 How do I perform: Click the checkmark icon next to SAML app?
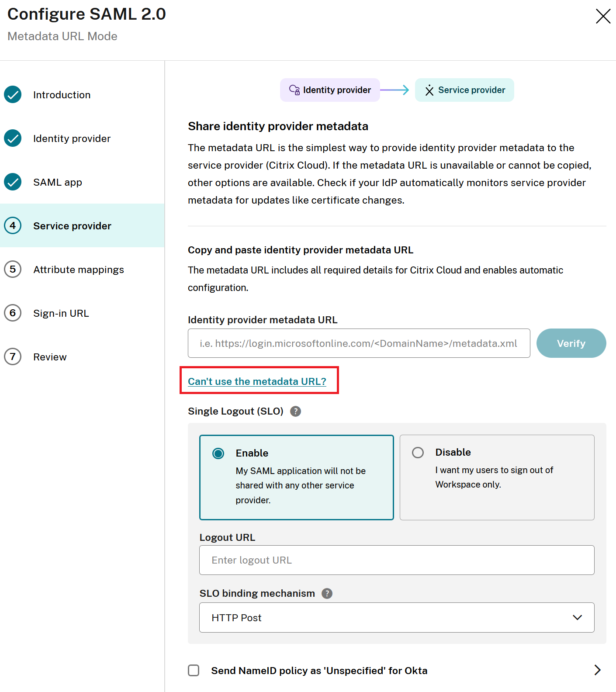click(x=13, y=182)
